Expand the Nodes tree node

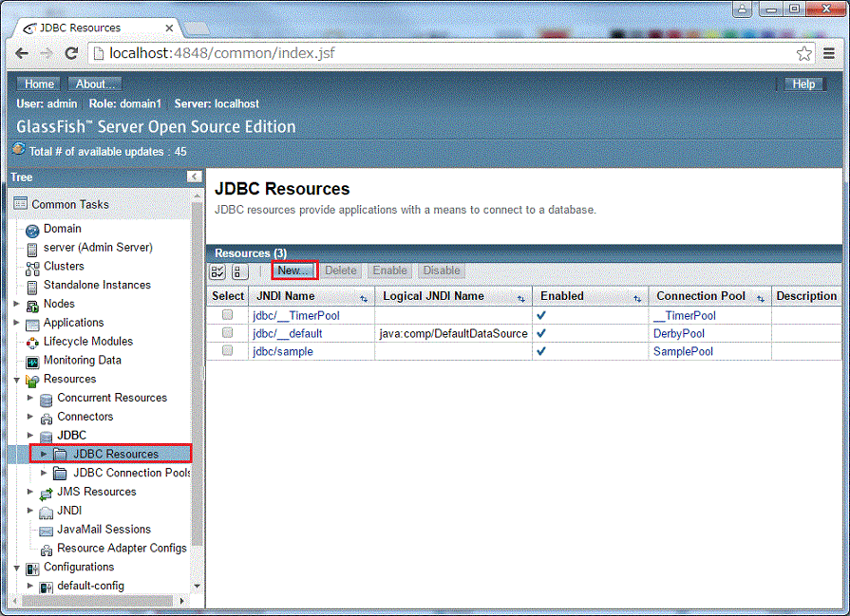tap(16, 304)
